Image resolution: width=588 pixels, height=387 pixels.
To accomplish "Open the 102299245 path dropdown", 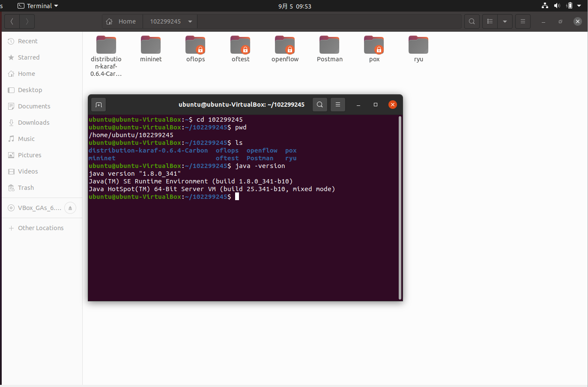I will pos(190,21).
